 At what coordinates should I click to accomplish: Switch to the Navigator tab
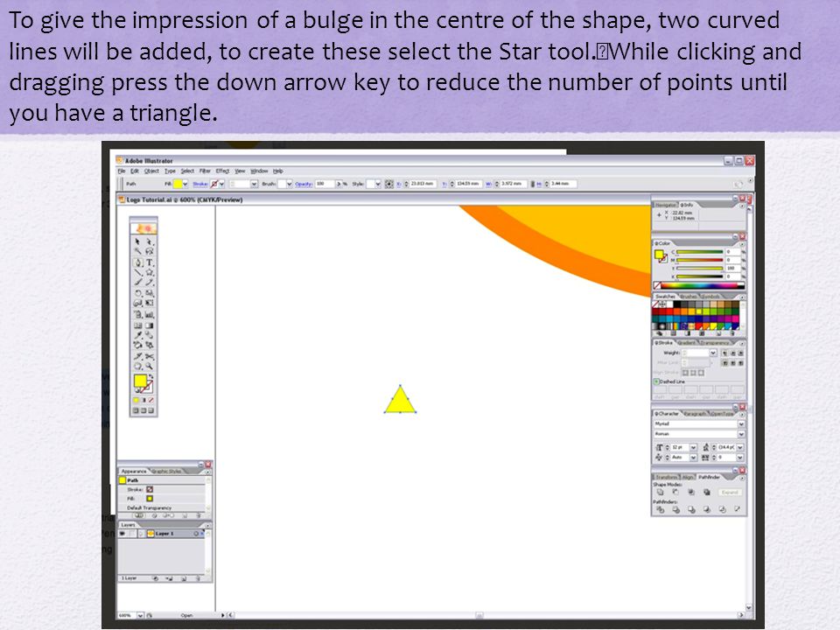point(666,205)
